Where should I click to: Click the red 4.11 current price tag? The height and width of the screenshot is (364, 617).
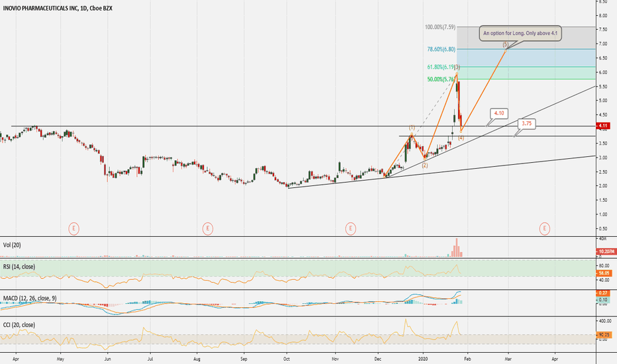point(603,126)
